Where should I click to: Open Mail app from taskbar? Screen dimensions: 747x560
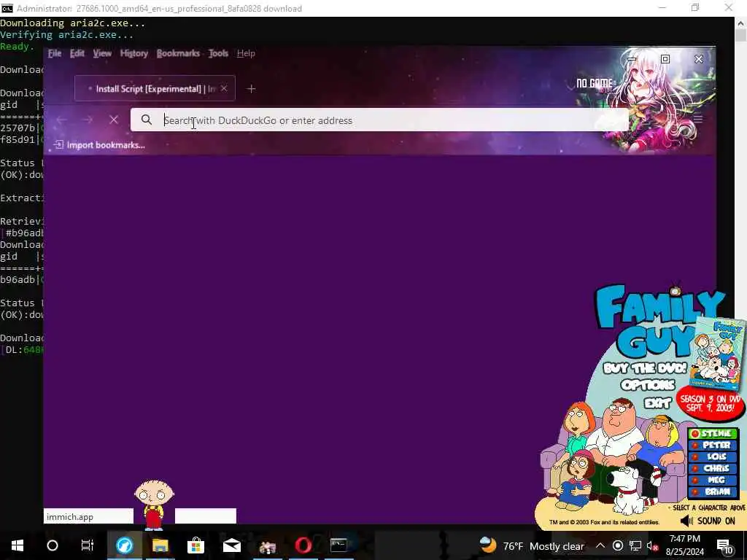tap(231, 545)
